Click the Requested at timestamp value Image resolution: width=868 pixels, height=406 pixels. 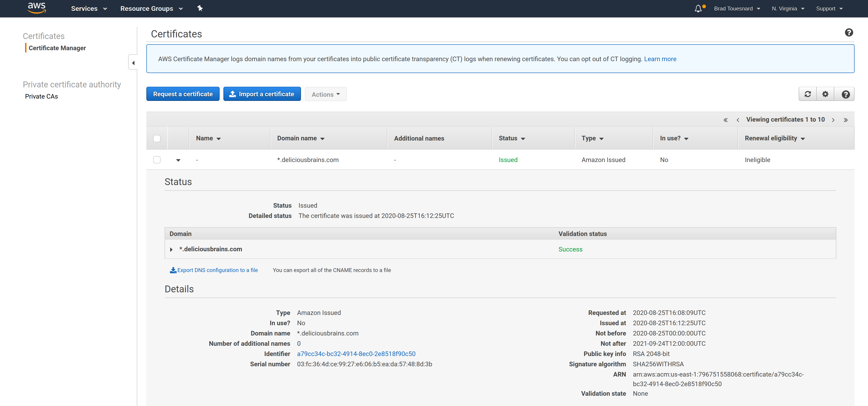tap(669, 313)
